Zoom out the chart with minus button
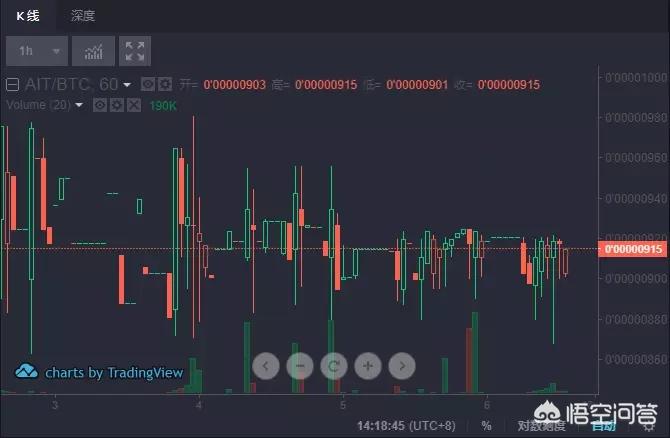Image resolution: width=670 pixels, height=438 pixels. pos(300,366)
